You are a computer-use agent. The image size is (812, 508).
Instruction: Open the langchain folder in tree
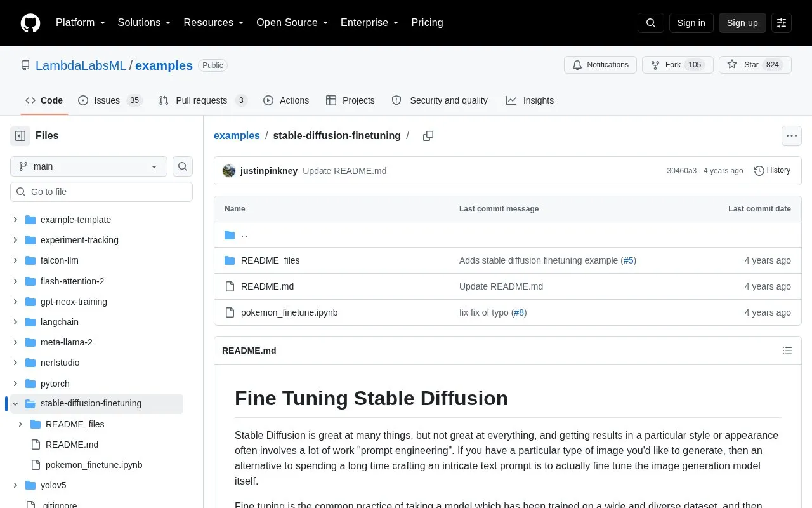coord(59,322)
